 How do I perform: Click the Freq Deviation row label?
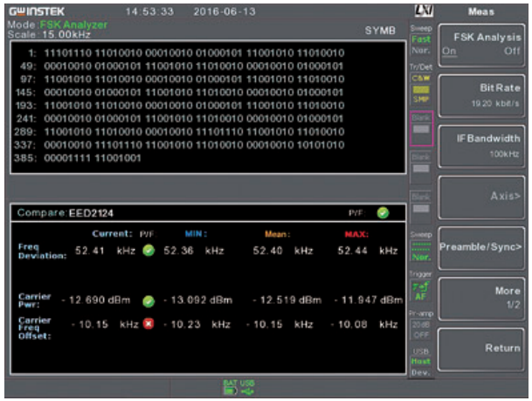pos(42,252)
